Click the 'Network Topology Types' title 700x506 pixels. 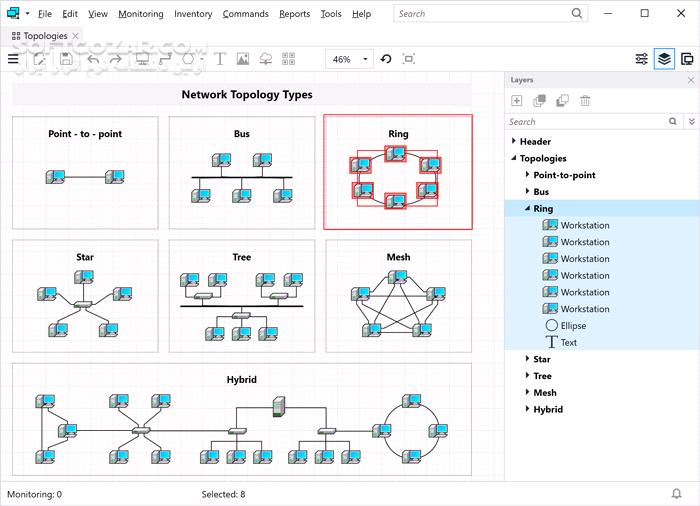(247, 95)
